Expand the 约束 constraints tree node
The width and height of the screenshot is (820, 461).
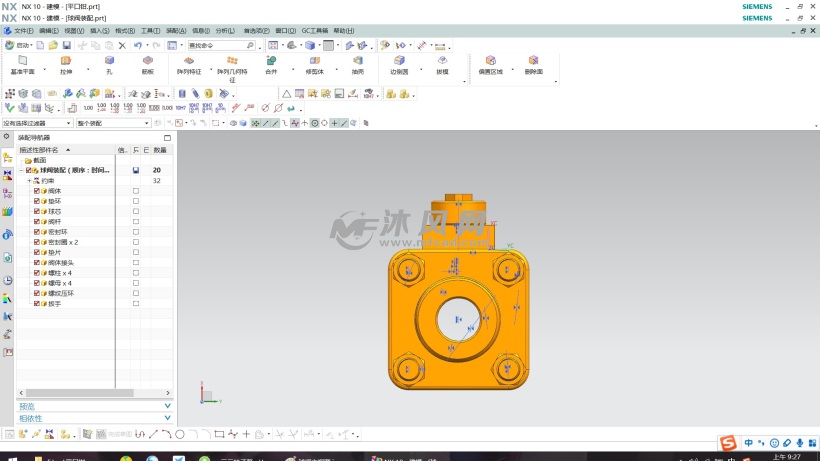29,180
